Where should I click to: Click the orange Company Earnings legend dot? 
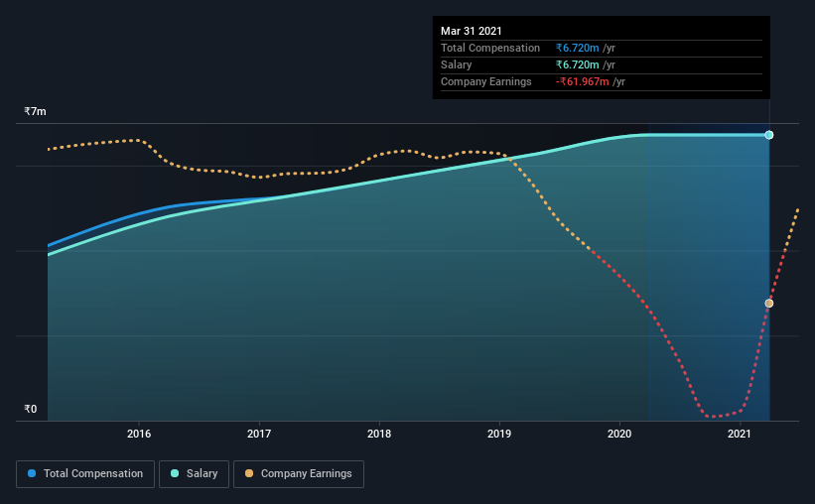(249, 473)
